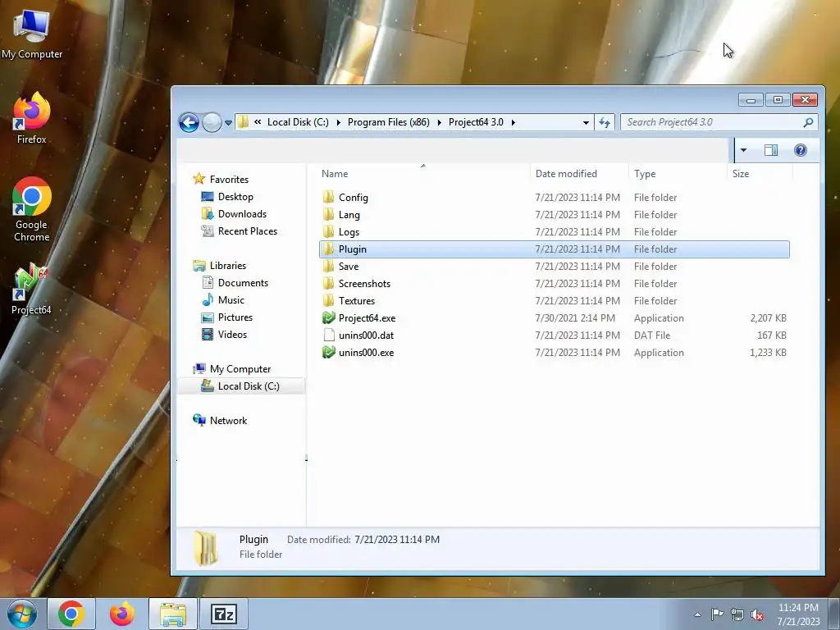The height and width of the screenshot is (630, 840).
Task: Select the Project64.exe application icon
Action: [328, 317]
